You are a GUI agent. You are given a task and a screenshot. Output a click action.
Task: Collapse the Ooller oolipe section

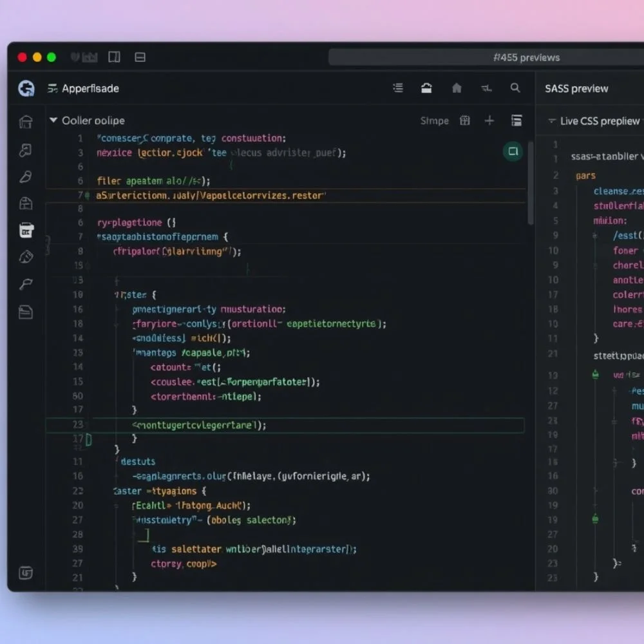tap(53, 120)
